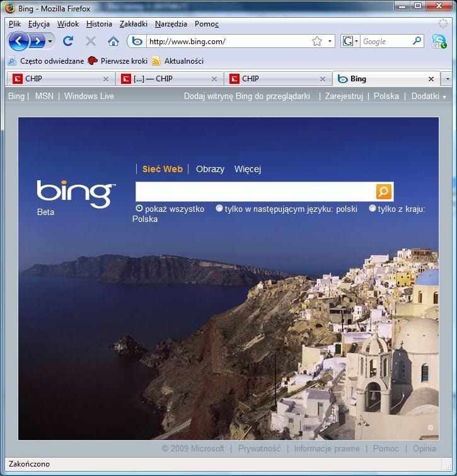Open the Opinia footer link
Screen dimensions: 457x476
pos(424,448)
